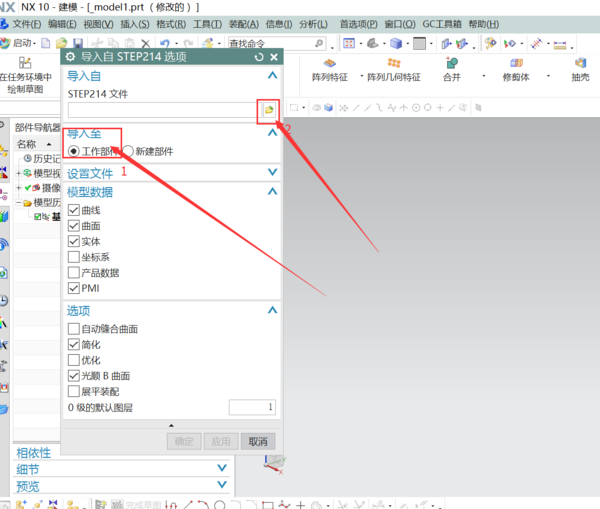600x509 pixels.
Task: Expand the Settings File section (设置文件)
Action: tap(272, 172)
